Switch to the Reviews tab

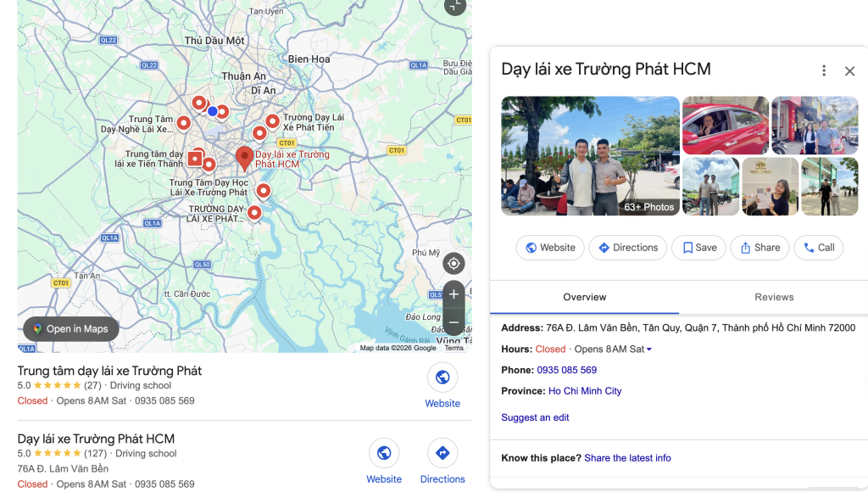pos(774,297)
